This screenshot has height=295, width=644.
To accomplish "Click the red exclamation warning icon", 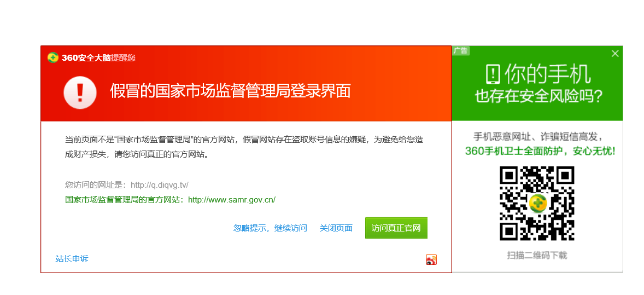I will 80,92.
